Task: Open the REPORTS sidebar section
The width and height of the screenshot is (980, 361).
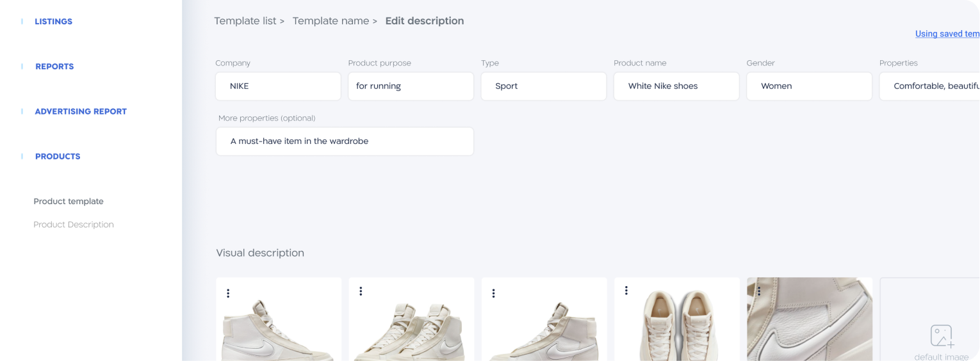Action: pyautogui.click(x=54, y=67)
